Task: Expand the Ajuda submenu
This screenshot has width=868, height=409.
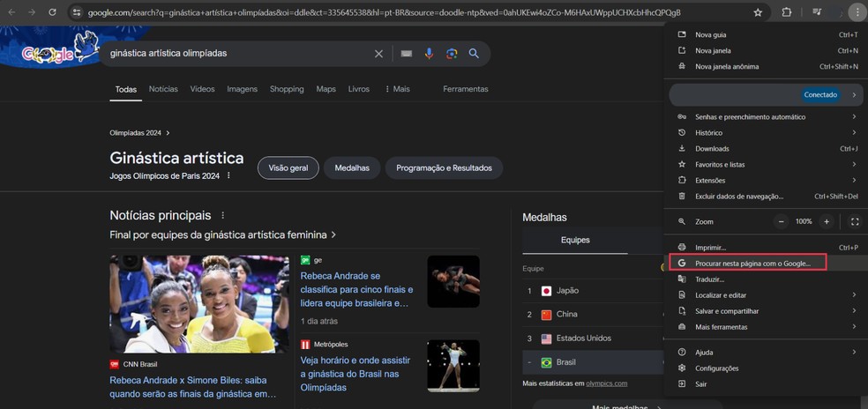Action: click(x=767, y=352)
